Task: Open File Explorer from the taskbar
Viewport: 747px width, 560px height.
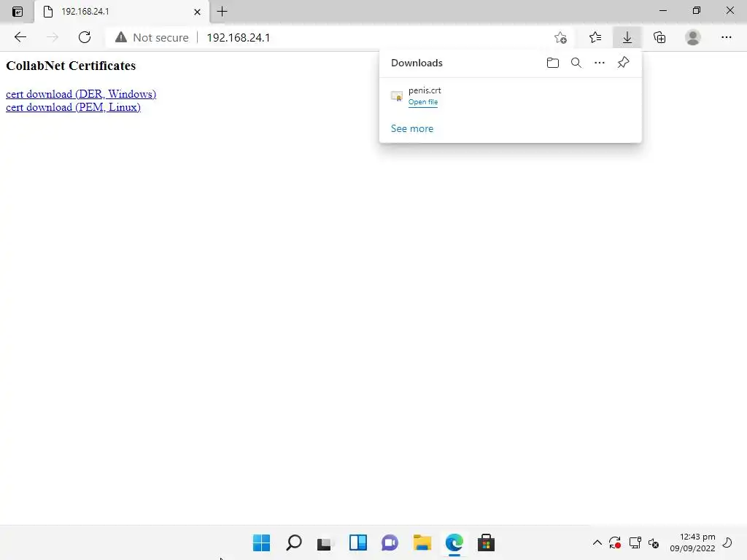Action: 422,542
